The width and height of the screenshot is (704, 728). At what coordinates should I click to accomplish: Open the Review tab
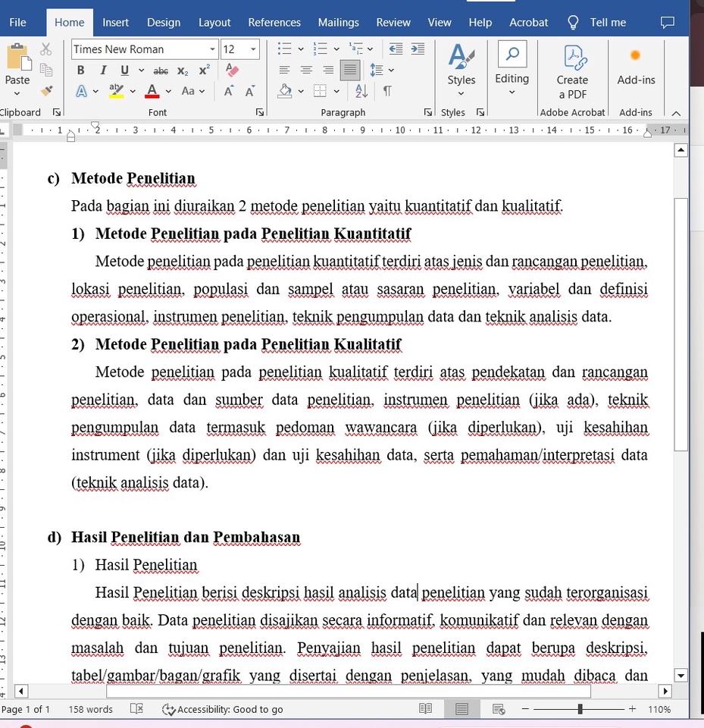[393, 22]
